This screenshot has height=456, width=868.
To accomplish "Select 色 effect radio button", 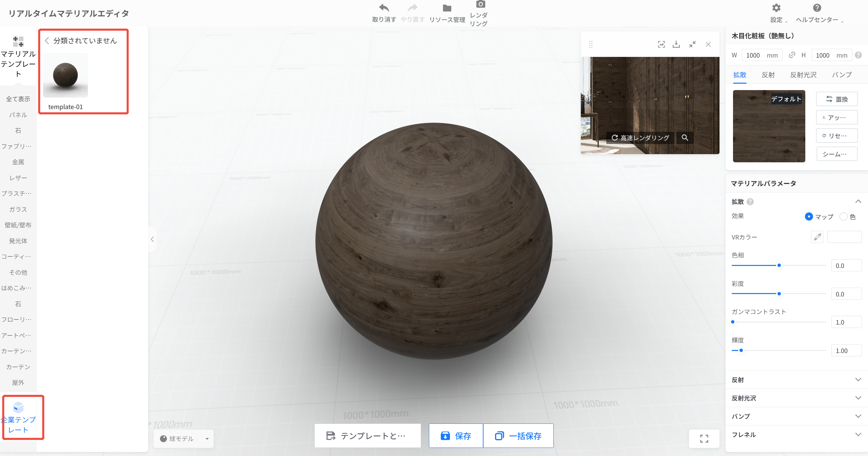I will (x=844, y=216).
